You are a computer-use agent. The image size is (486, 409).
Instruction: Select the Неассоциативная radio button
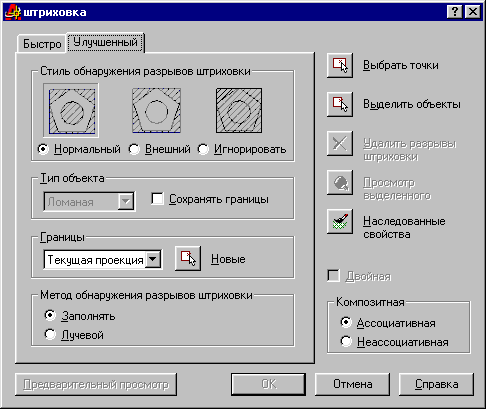click(x=346, y=342)
